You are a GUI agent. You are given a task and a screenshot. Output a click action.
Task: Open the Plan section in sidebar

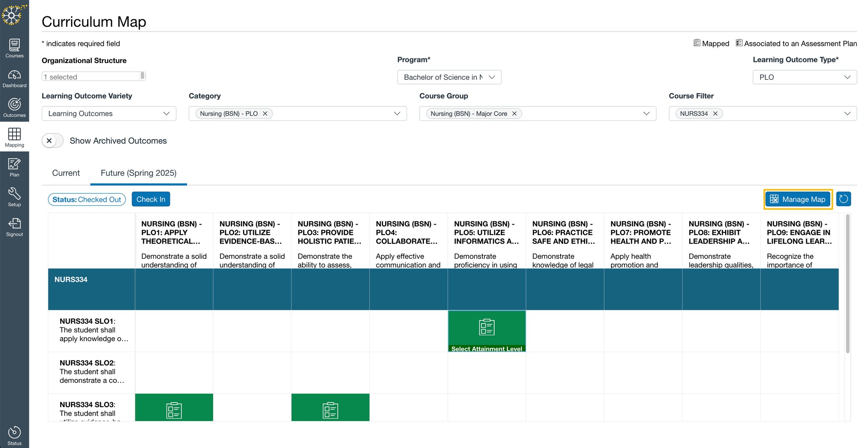(x=14, y=167)
